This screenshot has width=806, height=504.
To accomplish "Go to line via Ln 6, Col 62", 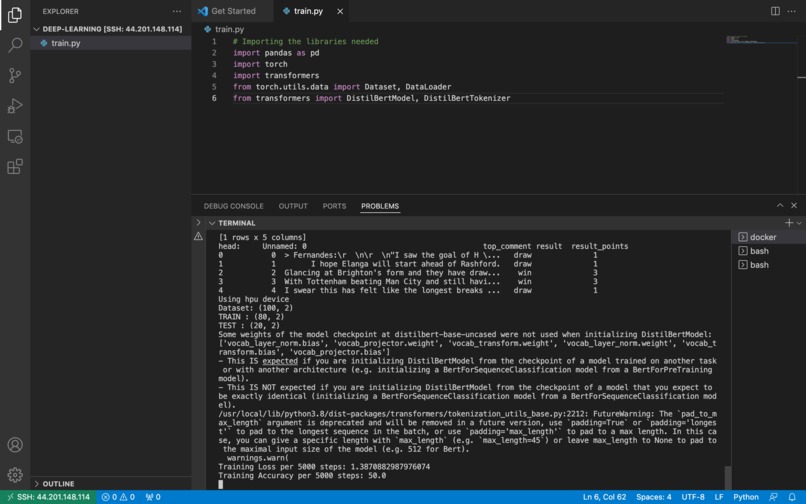I will pos(604,497).
